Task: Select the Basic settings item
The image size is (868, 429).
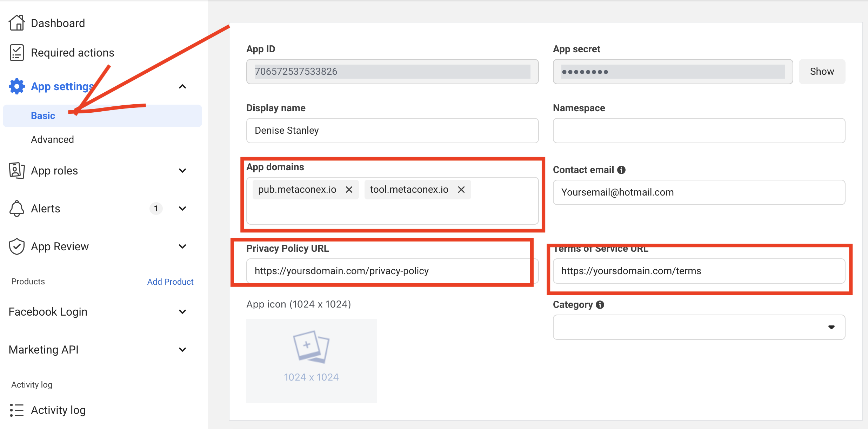Action: click(102, 116)
